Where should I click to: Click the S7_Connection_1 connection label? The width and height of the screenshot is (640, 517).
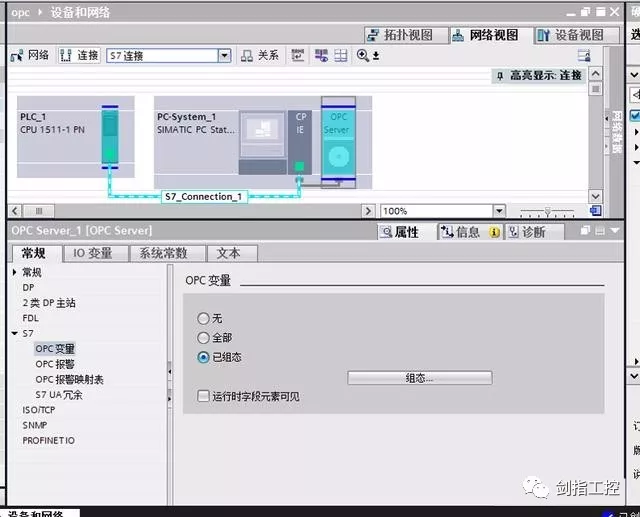[203, 197]
